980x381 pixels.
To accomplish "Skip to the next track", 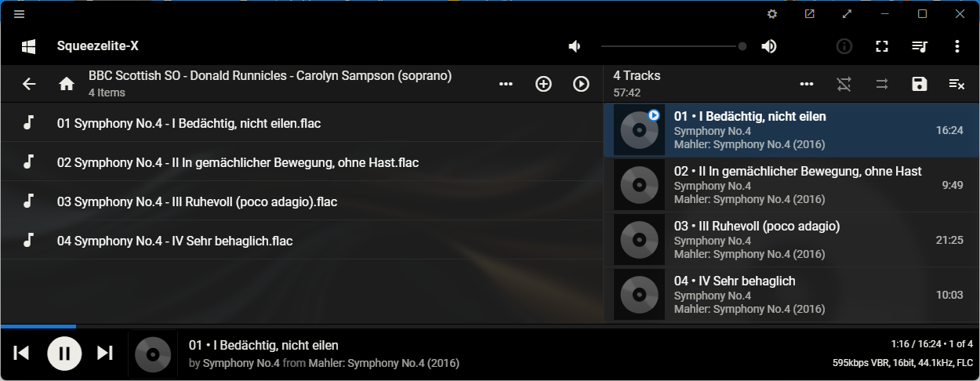I will (x=105, y=353).
